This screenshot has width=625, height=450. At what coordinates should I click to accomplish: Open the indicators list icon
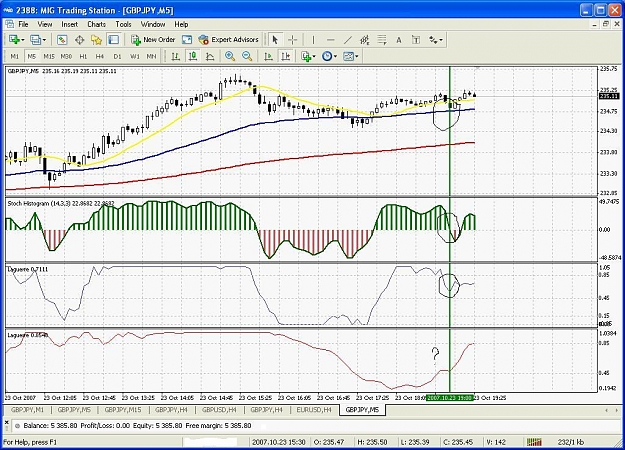pos(306,56)
